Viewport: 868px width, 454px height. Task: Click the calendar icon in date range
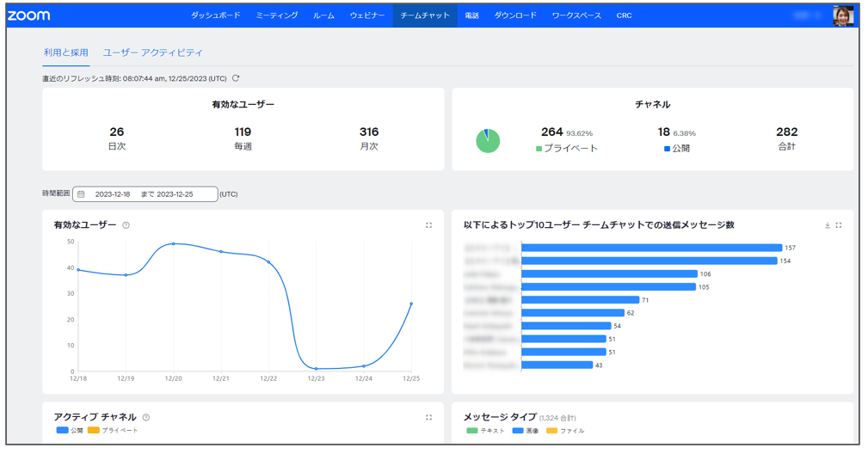point(81,194)
